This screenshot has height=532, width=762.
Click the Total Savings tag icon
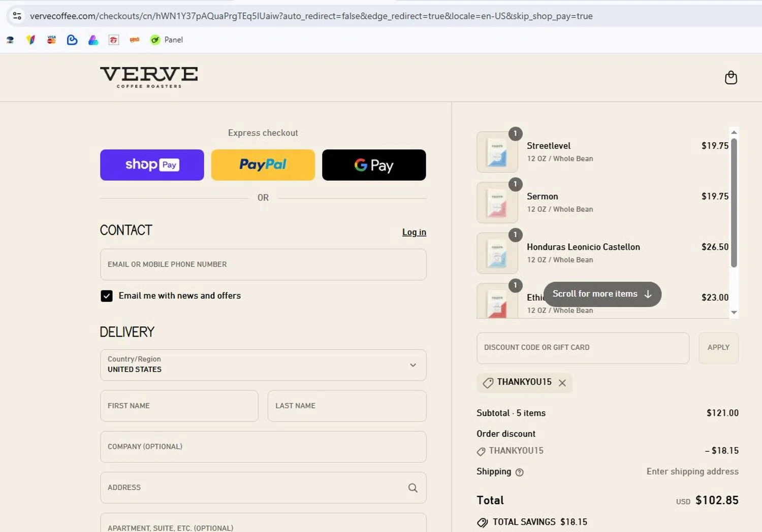point(482,522)
